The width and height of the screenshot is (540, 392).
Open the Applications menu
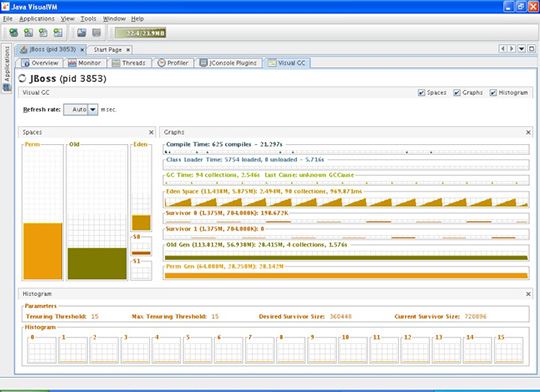37,19
